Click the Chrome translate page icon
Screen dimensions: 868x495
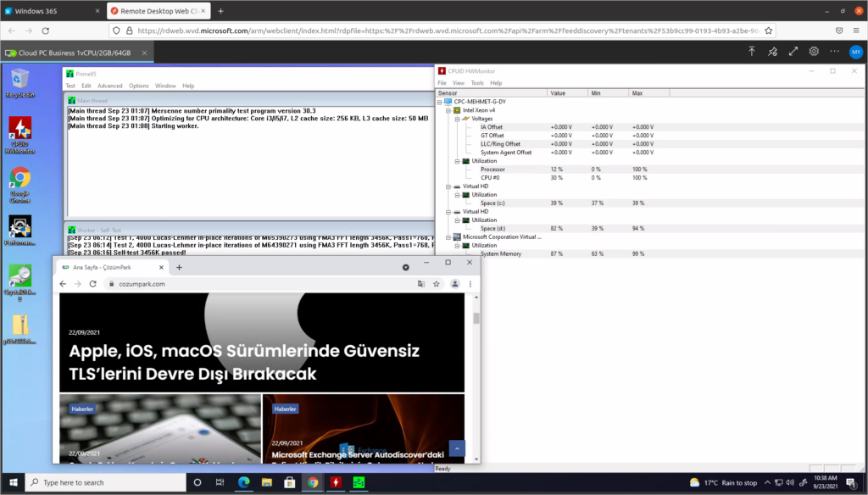coord(421,284)
